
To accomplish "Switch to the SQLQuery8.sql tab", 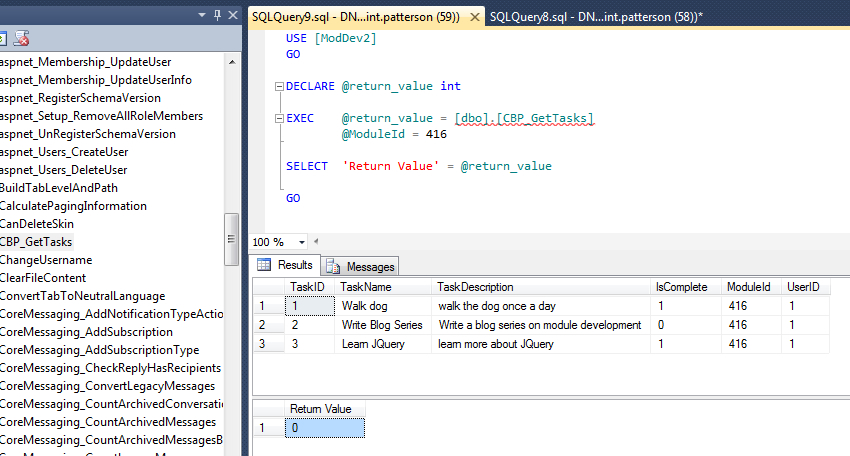I will click(x=596, y=17).
